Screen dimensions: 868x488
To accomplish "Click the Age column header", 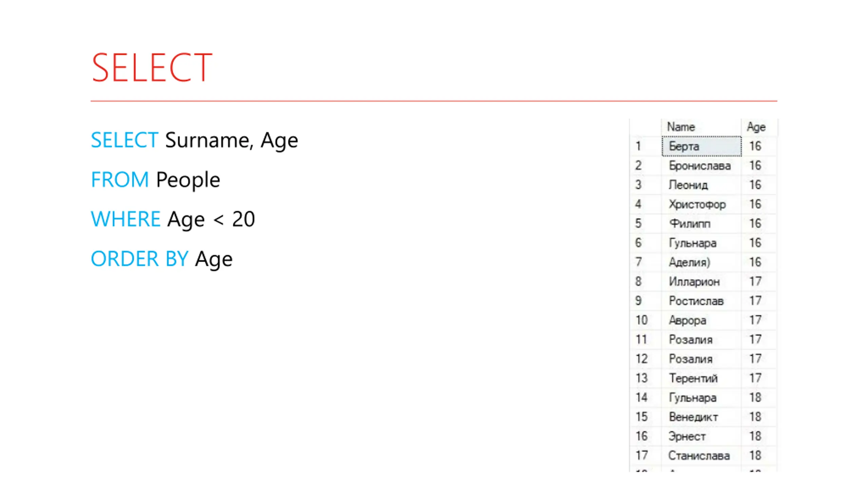I will [x=758, y=127].
